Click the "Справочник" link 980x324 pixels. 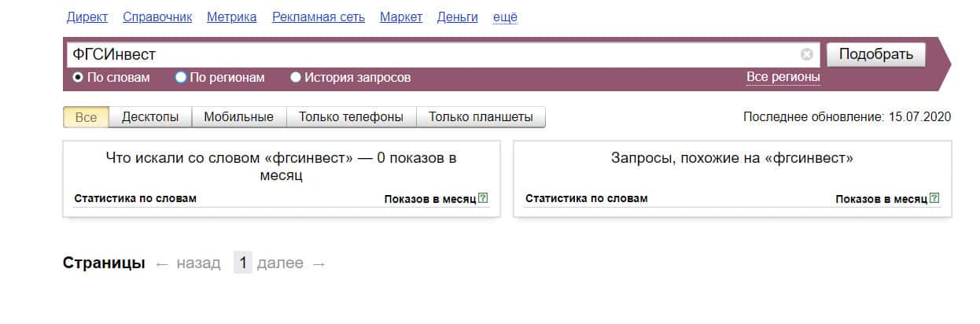pyautogui.click(x=157, y=17)
